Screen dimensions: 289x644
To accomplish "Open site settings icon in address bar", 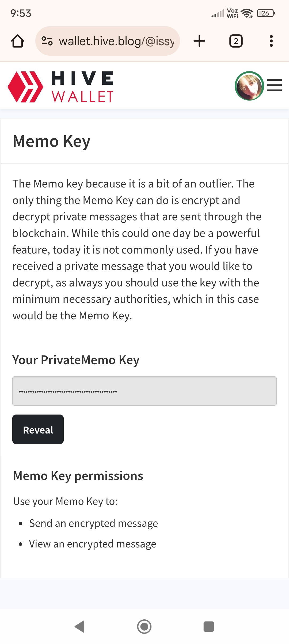I will coord(47,41).
